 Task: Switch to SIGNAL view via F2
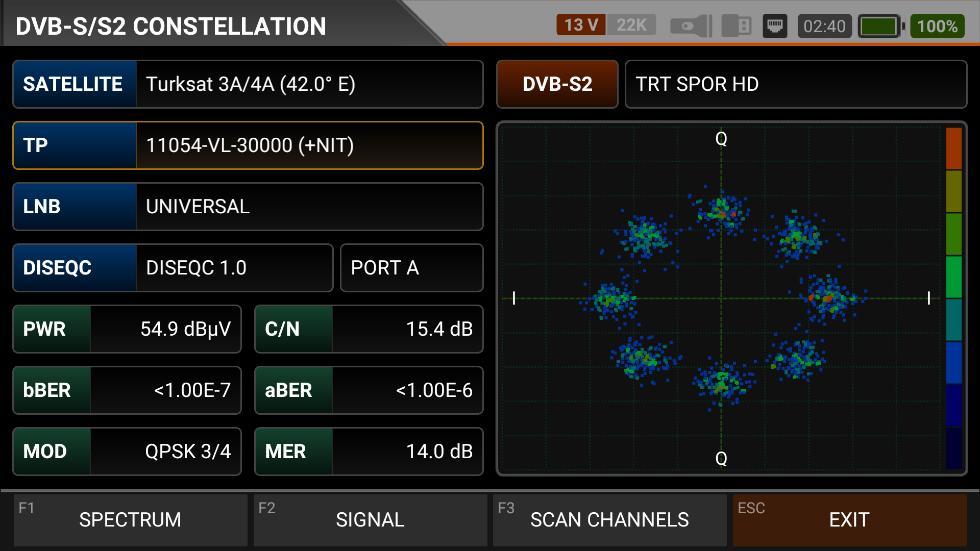tap(370, 520)
